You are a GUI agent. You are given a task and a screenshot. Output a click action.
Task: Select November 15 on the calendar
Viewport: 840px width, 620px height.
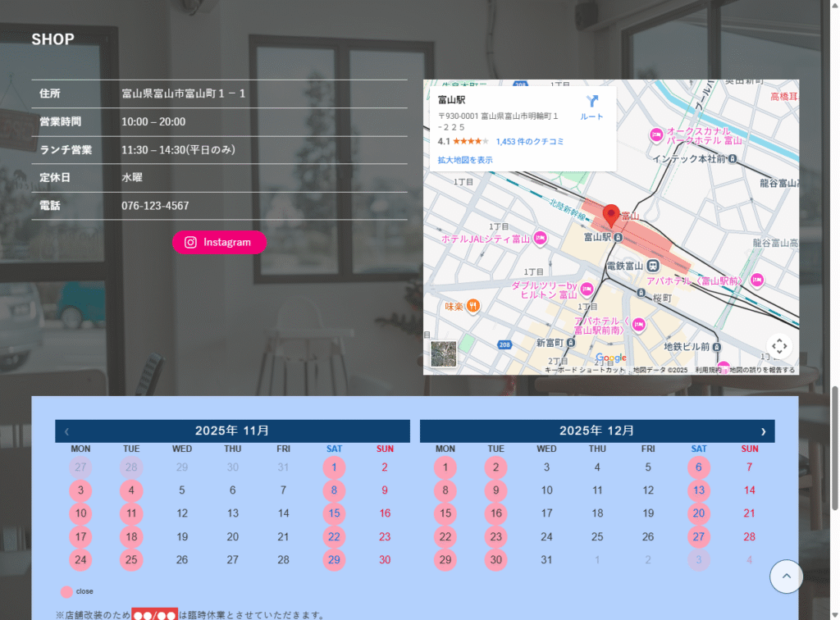pyautogui.click(x=334, y=513)
